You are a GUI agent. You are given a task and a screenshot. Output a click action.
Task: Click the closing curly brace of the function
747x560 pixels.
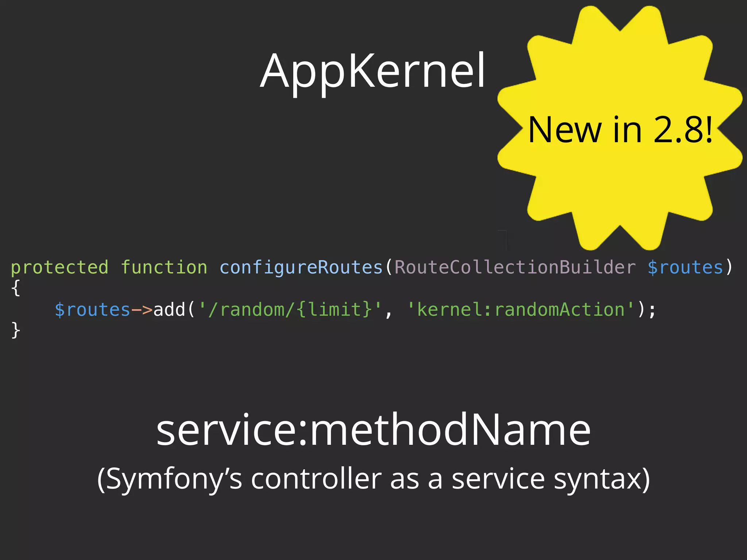coord(15,330)
